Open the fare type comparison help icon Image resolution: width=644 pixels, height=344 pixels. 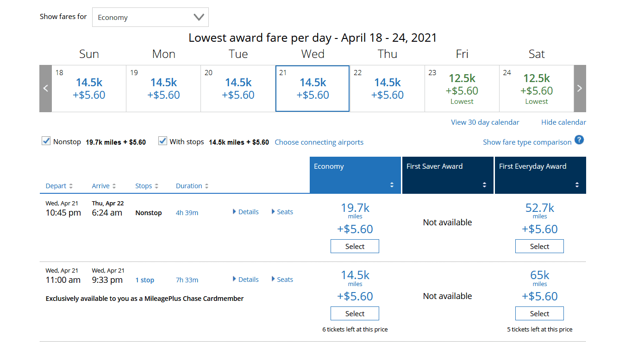pyautogui.click(x=579, y=140)
